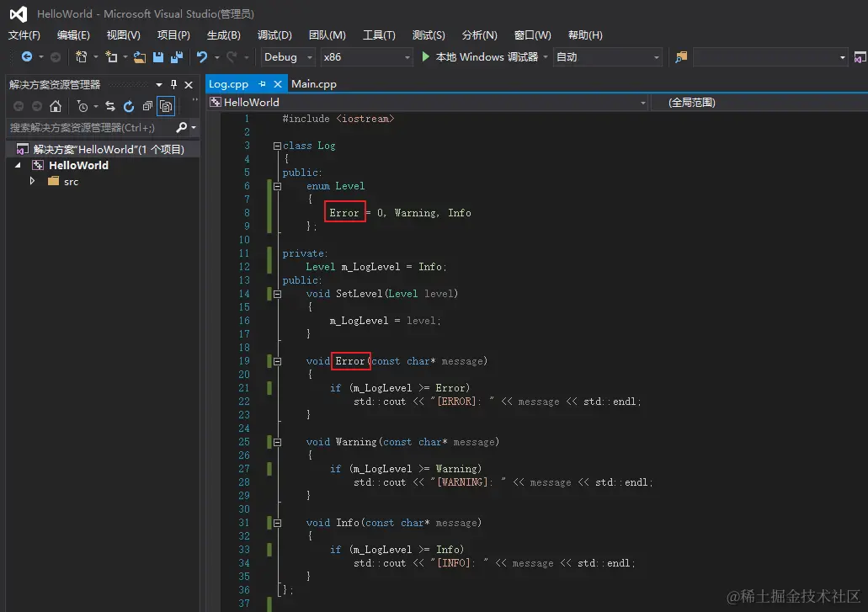Close the Log.cpp tab

(278, 84)
